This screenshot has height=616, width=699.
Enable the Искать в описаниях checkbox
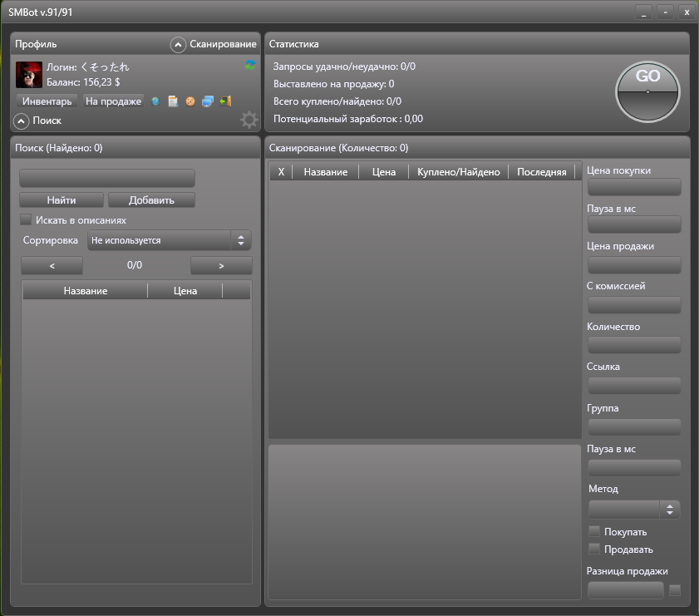[x=26, y=220]
